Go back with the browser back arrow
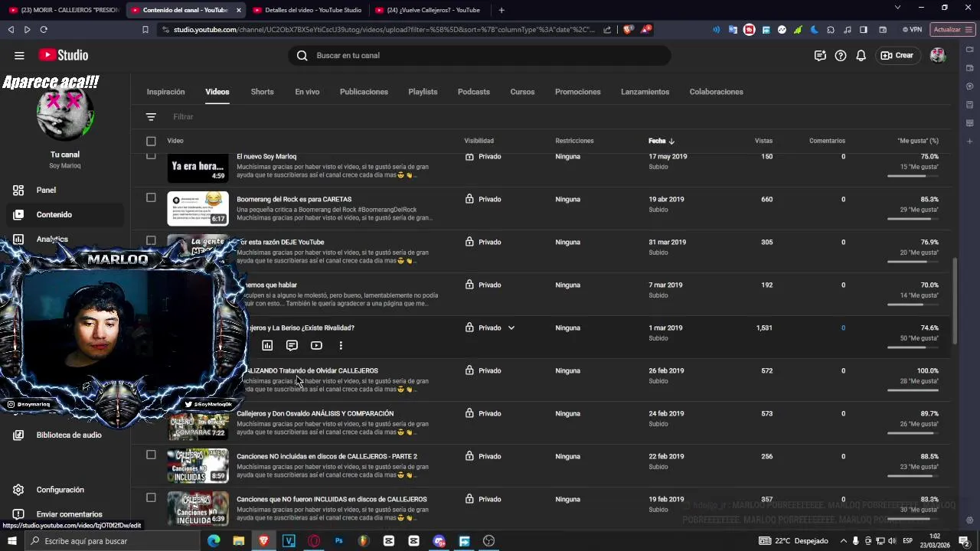Screen dimensions: 980x551 [x=11, y=30]
